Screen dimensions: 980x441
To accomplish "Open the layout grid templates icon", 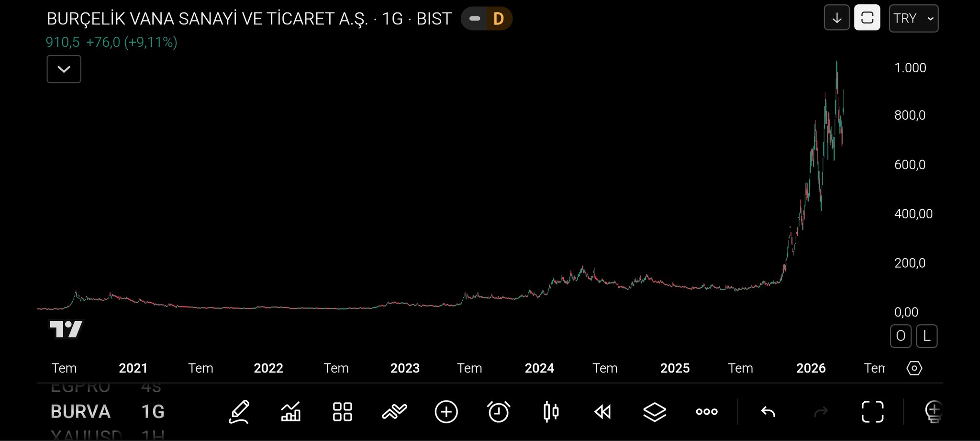I will click(x=343, y=412).
